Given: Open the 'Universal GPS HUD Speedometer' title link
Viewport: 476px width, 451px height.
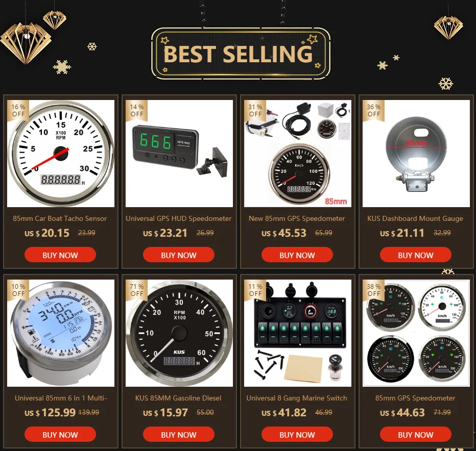Looking at the screenshot, I should click(x=179, y=219).
